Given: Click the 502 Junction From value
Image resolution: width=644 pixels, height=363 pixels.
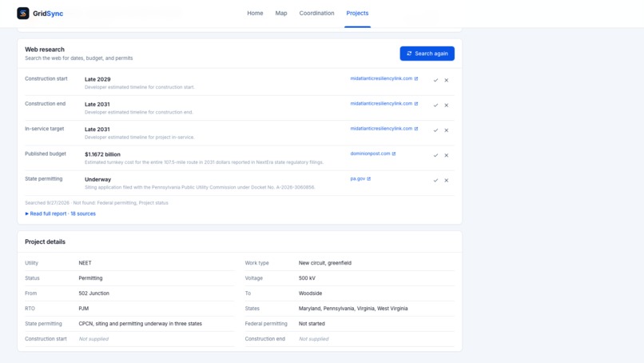Looking at the screenshot, I should pyautogui.click(x=93, y=293).
